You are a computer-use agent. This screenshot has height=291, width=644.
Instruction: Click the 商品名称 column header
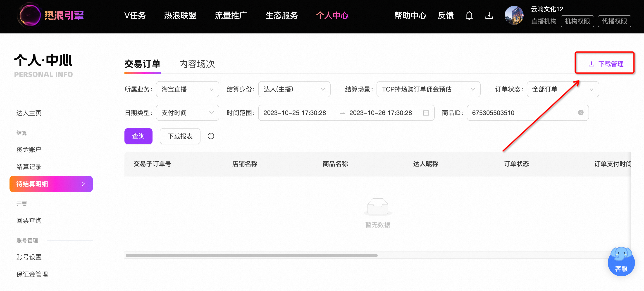tap(335, 164)
